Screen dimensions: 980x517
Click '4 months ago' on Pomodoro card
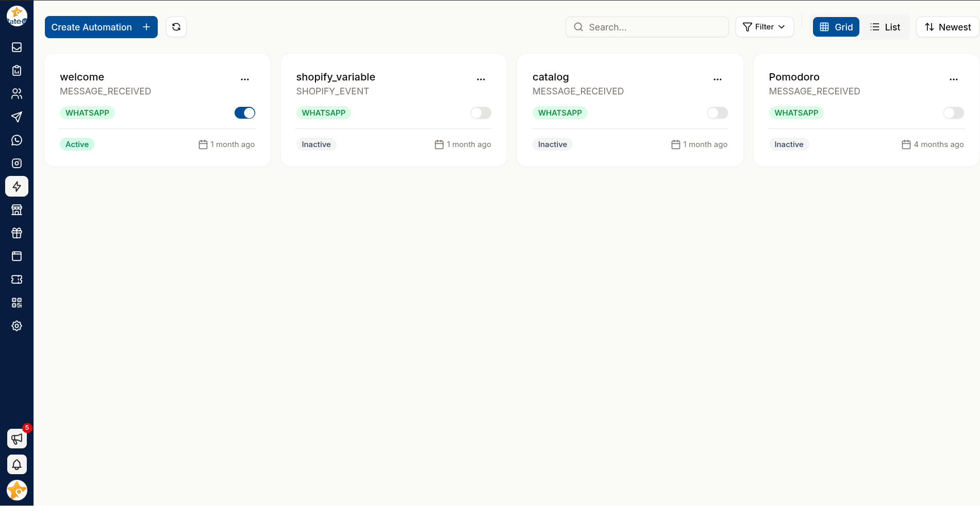point(938,144)
